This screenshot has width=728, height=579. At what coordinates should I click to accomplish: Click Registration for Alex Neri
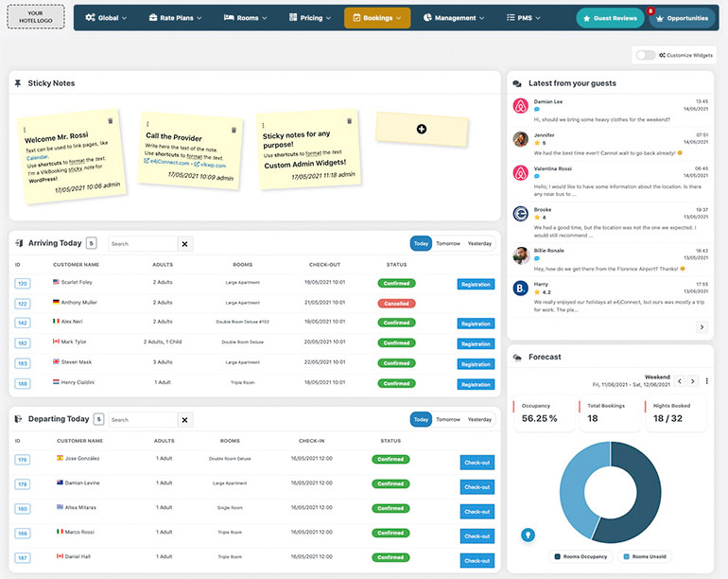tap(476, 324)
